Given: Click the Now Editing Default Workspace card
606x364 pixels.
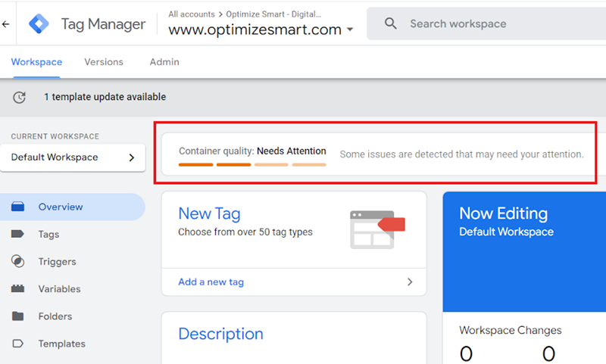Looking at the screenshot, I should (524, 252).
